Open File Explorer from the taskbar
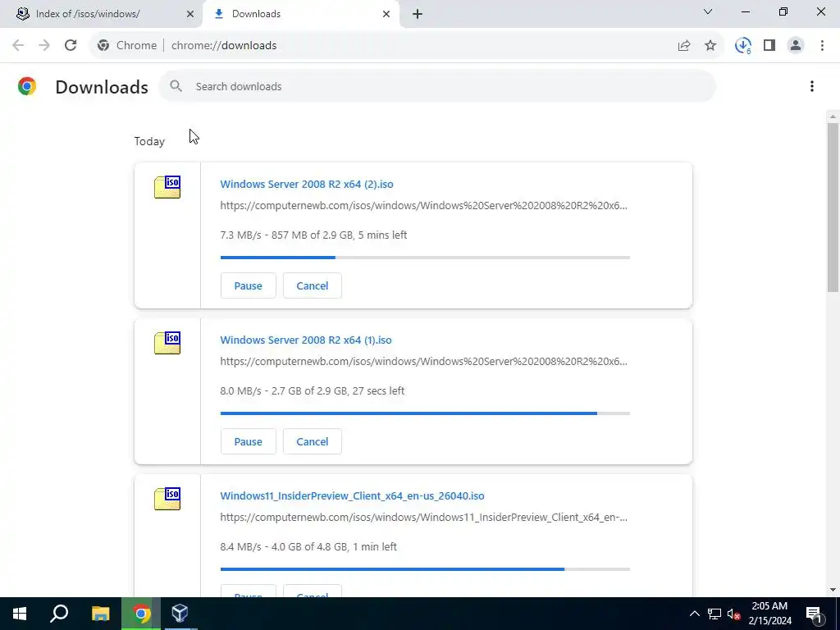The width and height of the screenshot is (840, 630). 100,614
